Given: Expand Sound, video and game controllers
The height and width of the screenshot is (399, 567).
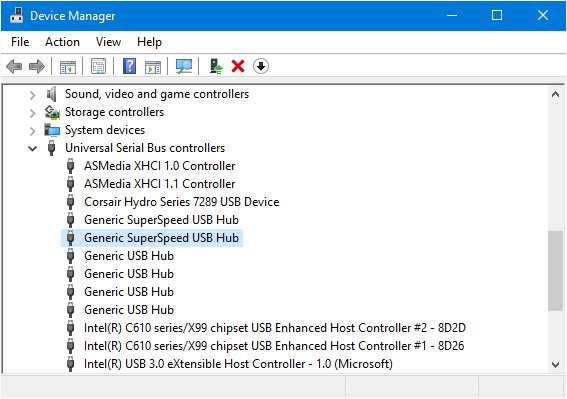Looking at the screenshot, I should tap(33, 95).
